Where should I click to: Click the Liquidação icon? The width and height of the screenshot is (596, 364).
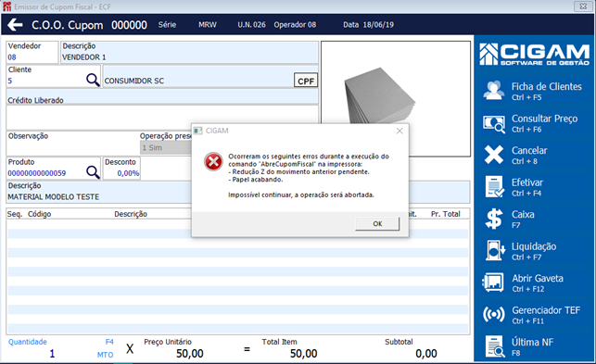coord(495,250)
